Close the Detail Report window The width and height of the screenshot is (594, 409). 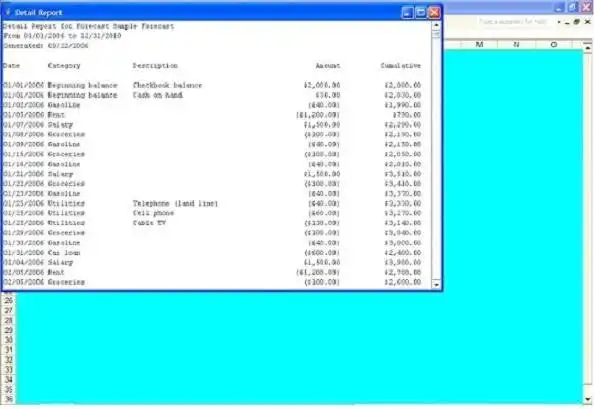(x=434, y=12)
